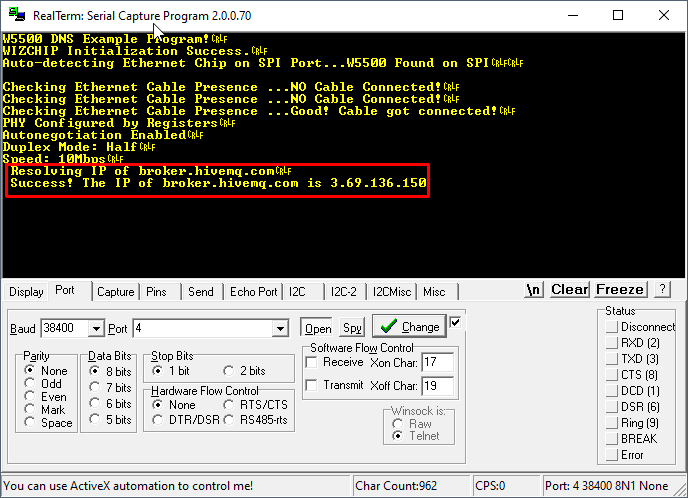Clear the terminal output
The width and height of the screenshot is (688, 498).
570,290
